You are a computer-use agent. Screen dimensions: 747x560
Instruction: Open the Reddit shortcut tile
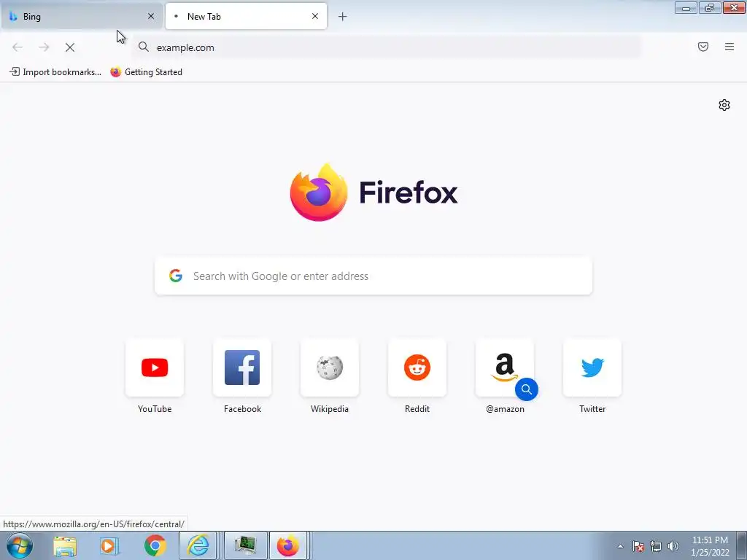click(x=417, y=367)
